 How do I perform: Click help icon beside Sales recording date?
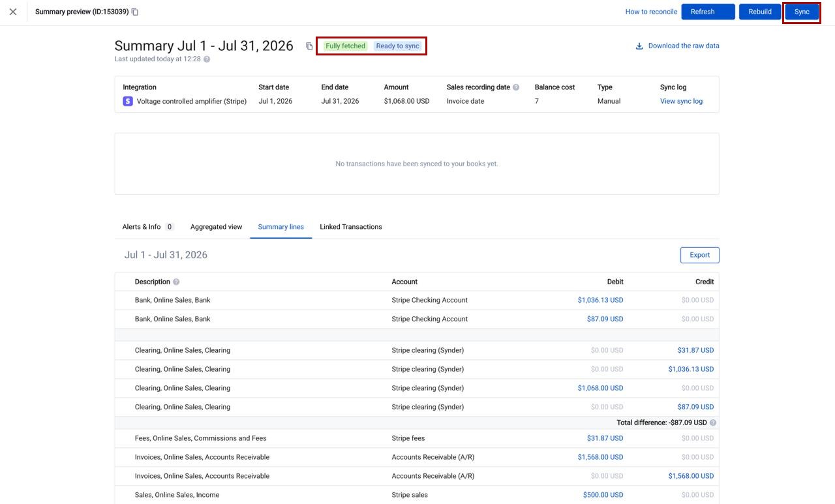(x=516, y=87)
